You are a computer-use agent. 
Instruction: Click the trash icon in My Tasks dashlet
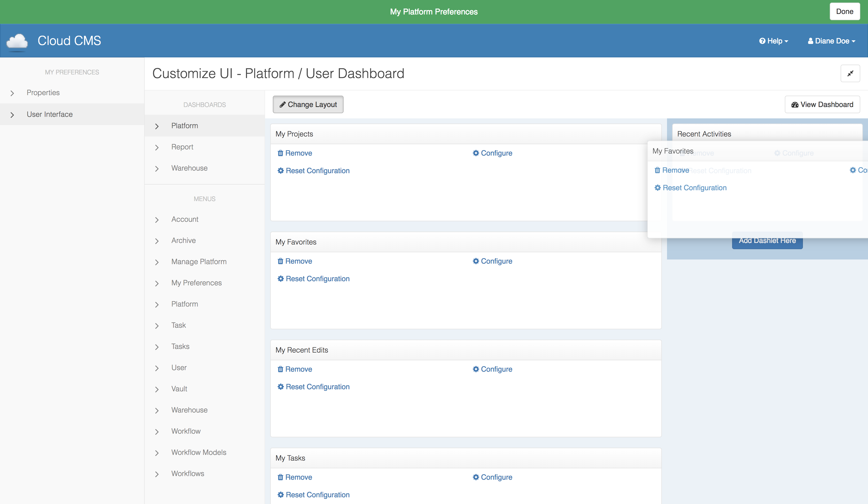[280, 477]
